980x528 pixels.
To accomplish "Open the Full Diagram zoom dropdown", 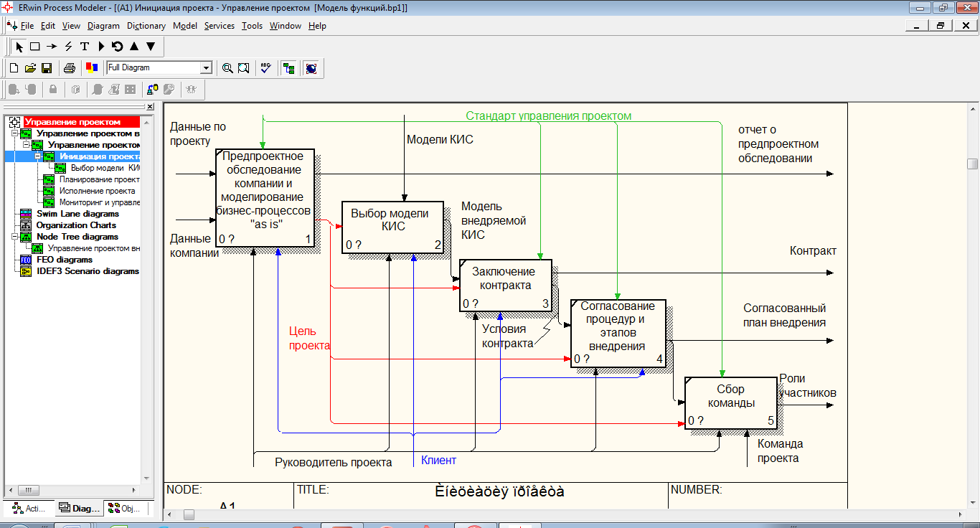I will 207,68.
